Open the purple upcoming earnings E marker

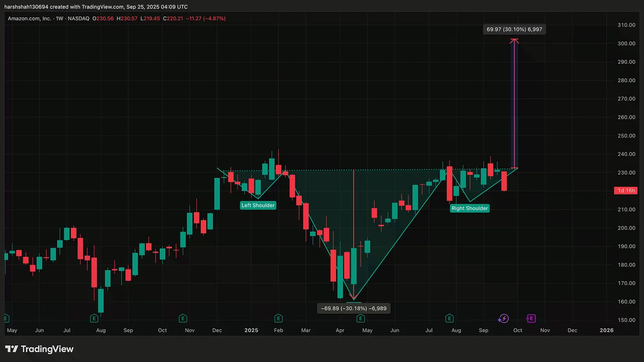[x=531, y=318]
